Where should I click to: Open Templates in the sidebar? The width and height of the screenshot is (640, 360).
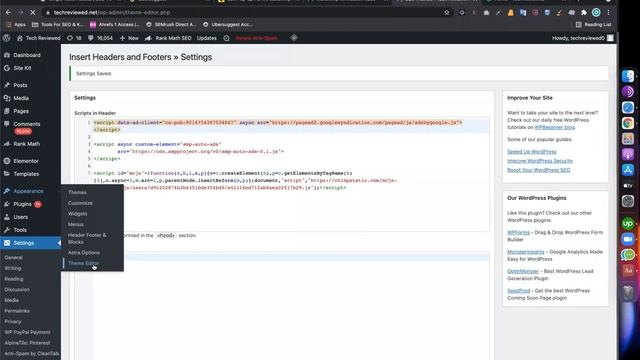tap(26, 174)
